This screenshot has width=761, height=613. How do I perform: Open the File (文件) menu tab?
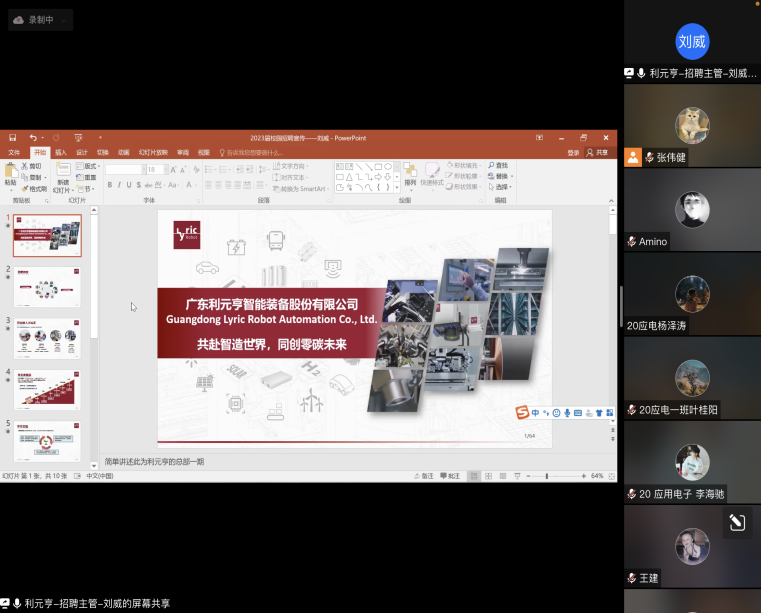point(14,152)
